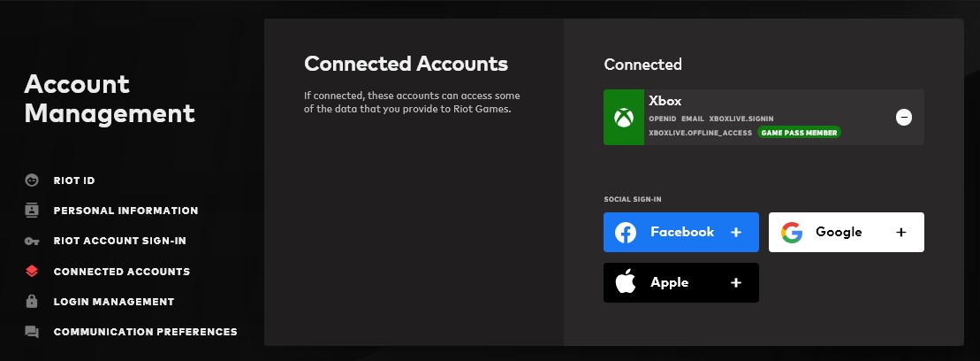Click the Google G logo icon

point(791,233)
